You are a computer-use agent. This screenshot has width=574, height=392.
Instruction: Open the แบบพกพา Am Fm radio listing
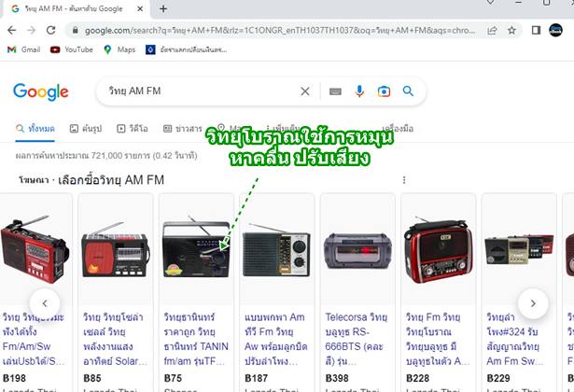[x=276, y=339]
